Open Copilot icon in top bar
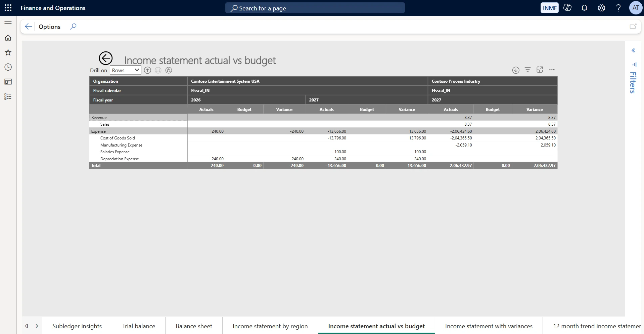644x334 pixels. (567, 8)
